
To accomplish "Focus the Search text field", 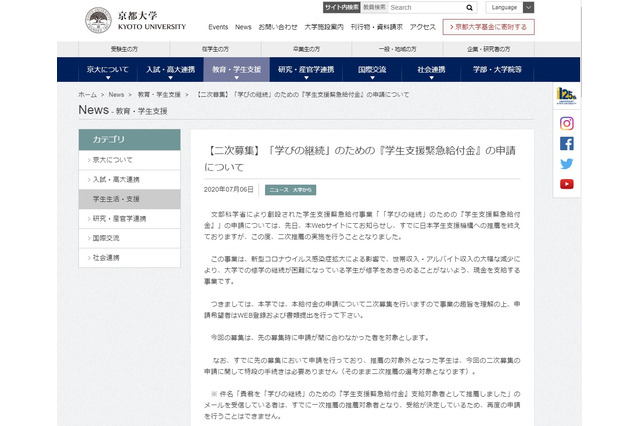I will (x=426, y=7).
